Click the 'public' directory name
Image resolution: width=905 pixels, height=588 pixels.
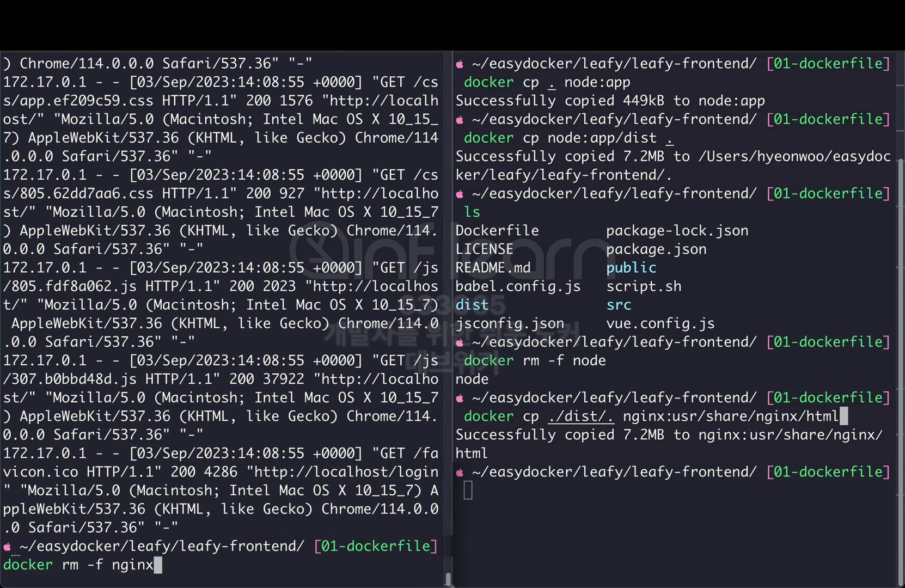[631, 268]
